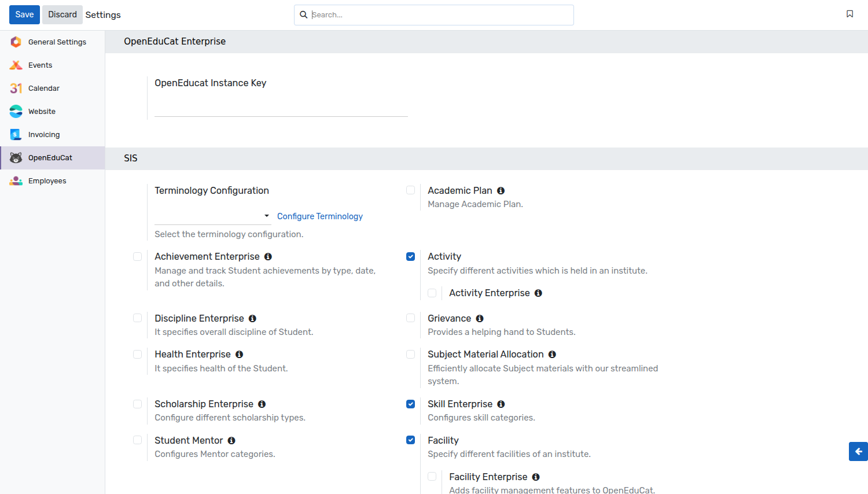Click 'Provides a helping hand to Students.' text
868x494 pixels.
(502, 332)
